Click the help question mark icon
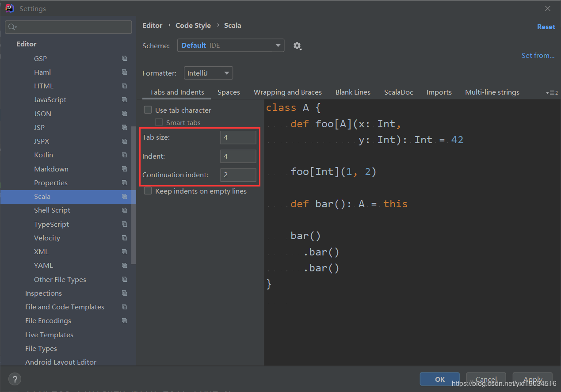The height and width of the screenshot is (392, 561). pos(15,379)
